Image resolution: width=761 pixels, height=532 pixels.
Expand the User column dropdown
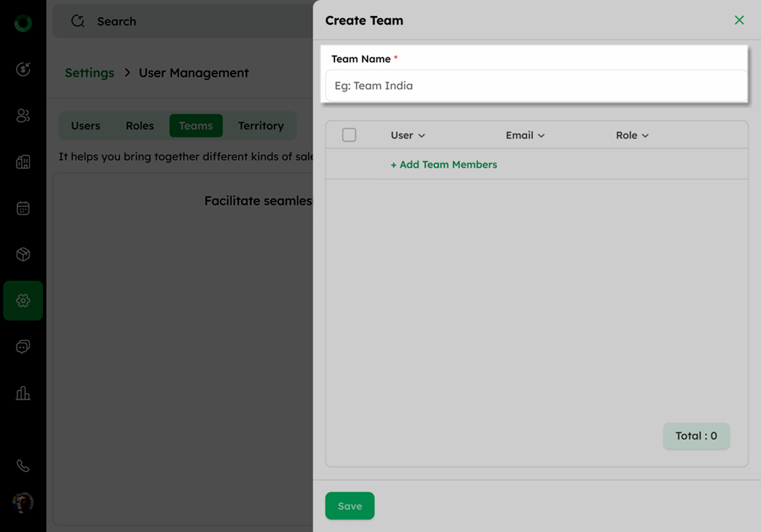pos(408,135)
